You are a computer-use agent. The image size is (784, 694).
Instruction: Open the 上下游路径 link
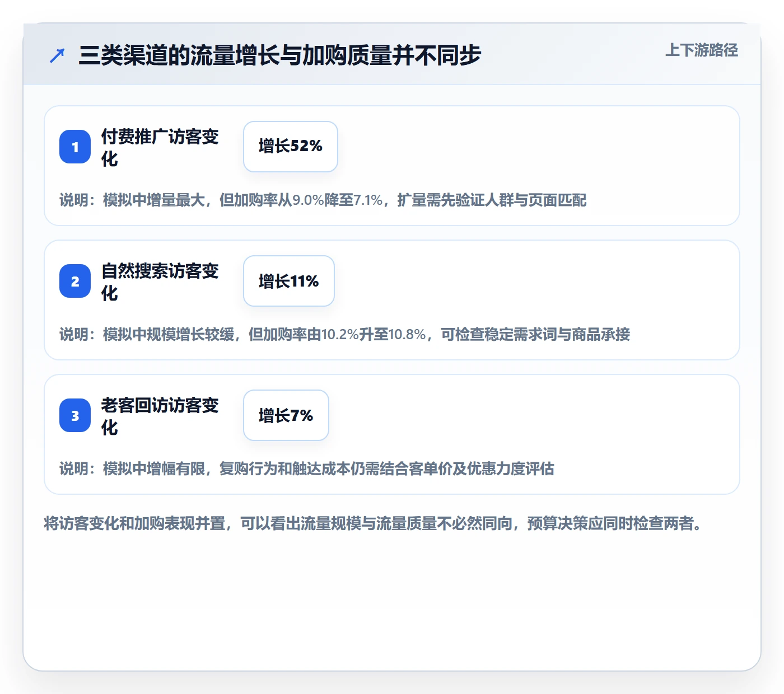coord(701,50)
